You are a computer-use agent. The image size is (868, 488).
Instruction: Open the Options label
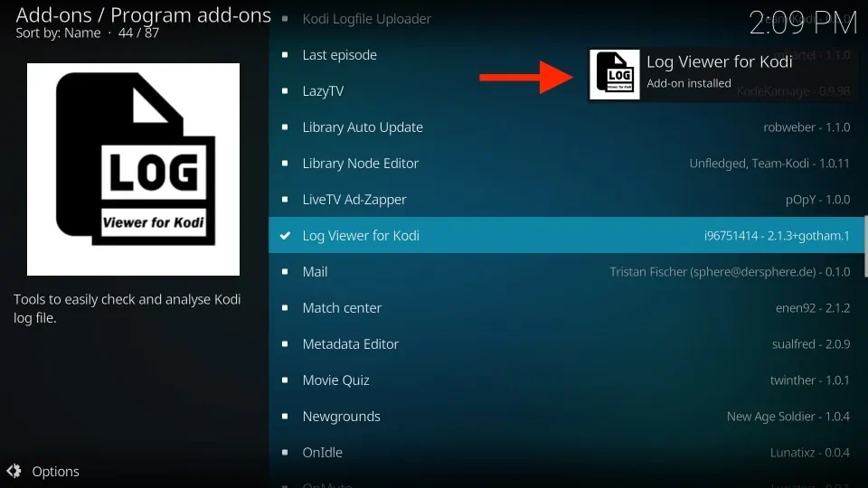pos(55,472)
